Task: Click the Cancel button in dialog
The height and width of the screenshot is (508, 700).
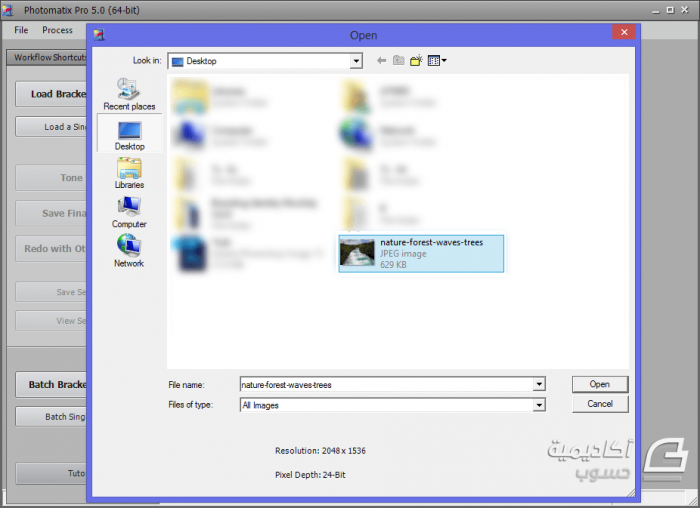Action: (600, 404)
